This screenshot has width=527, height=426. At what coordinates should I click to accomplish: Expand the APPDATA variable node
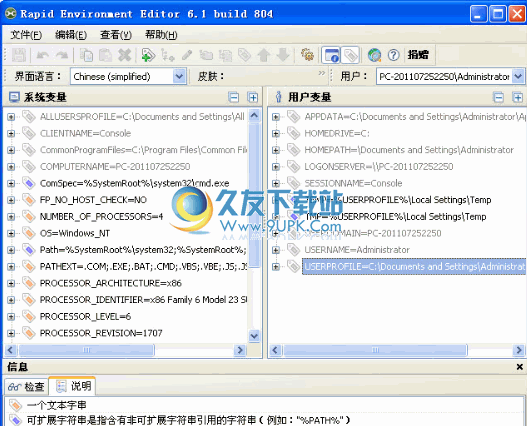(x=276, y=117)
